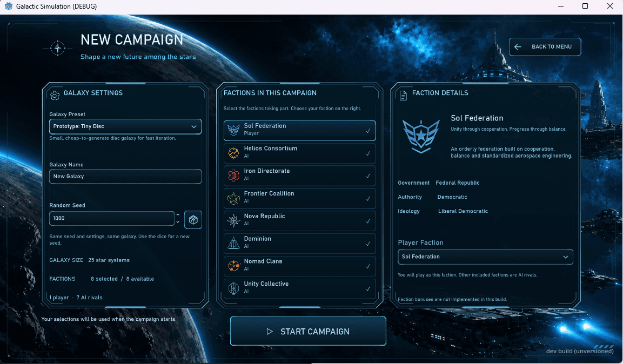Uncheck Helios Consortium from the campaign
Screen dimensions: 623x364
368,153
